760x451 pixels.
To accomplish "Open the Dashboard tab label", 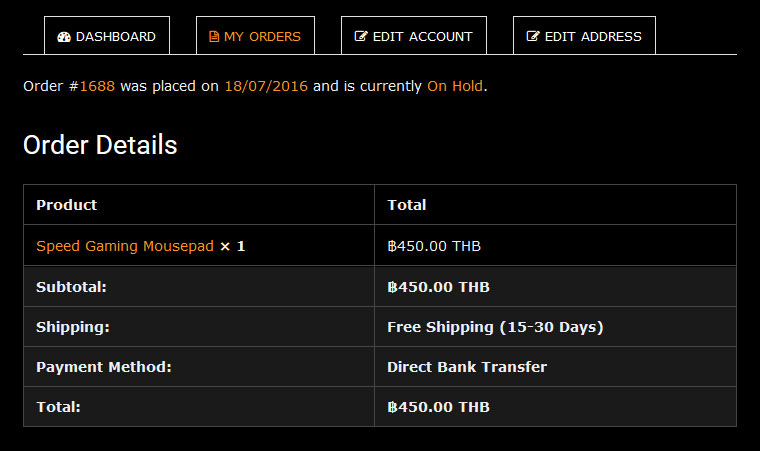I will pyautogui.click(x=116, y=37).
